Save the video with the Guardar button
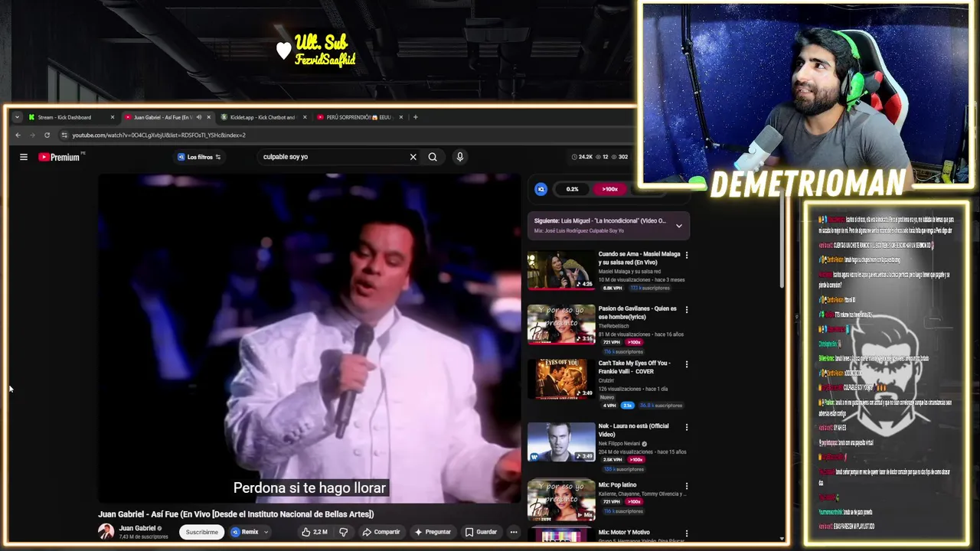Viewport: 980px width, 551px height. pyautogui.click(x=481, y=532)
